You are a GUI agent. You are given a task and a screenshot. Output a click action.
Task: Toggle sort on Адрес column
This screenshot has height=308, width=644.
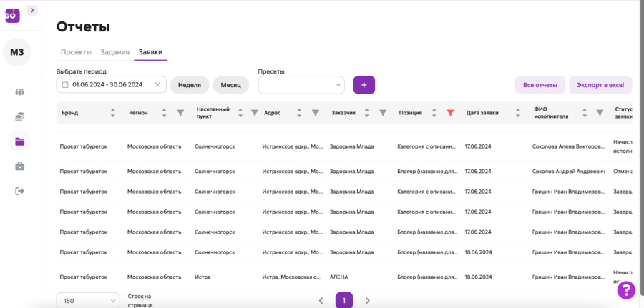[x=298, y=113]
